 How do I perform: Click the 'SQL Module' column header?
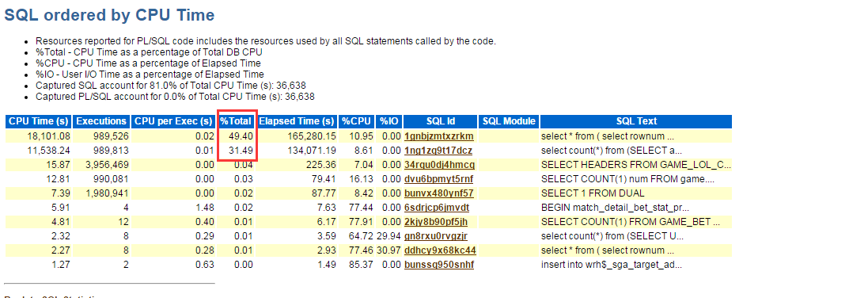(509, 121)
